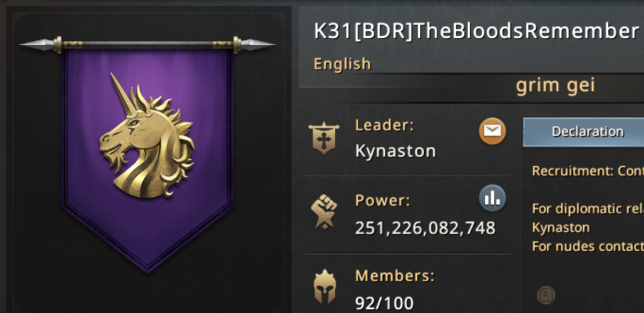Screen dimensions: 644x313
Task: Click the helmet members icon
Action: tap(325, 287)
